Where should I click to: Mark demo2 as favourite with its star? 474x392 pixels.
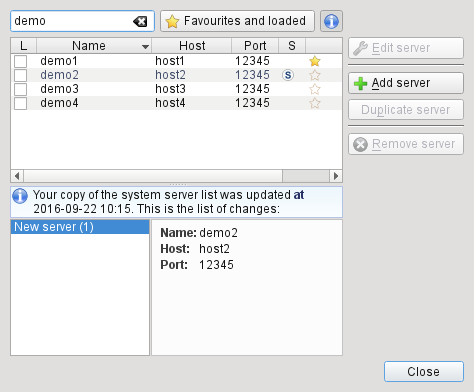coord(315,75)
